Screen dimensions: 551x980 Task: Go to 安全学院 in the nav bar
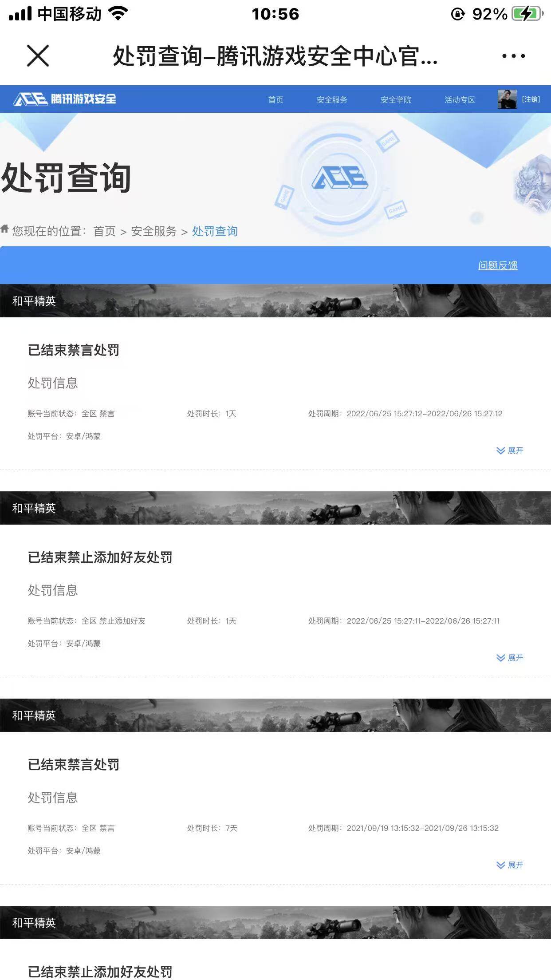(x=396, y=99)
